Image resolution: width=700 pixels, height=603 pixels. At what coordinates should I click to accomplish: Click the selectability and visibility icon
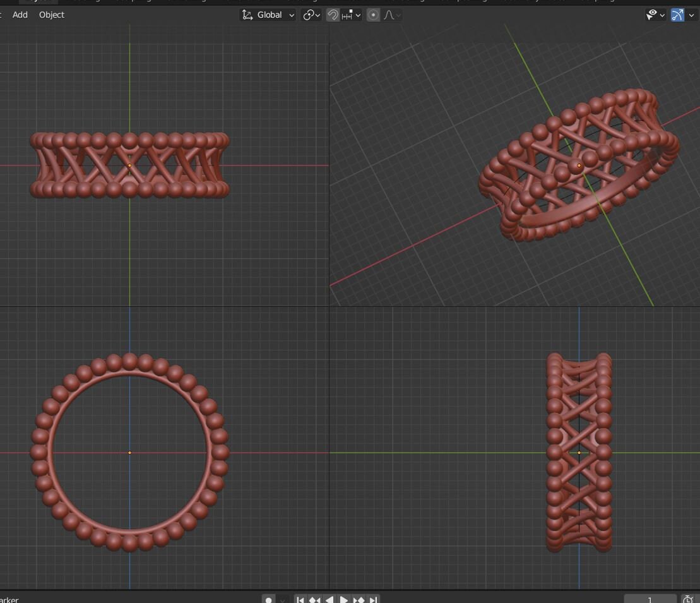click(652, 15)
